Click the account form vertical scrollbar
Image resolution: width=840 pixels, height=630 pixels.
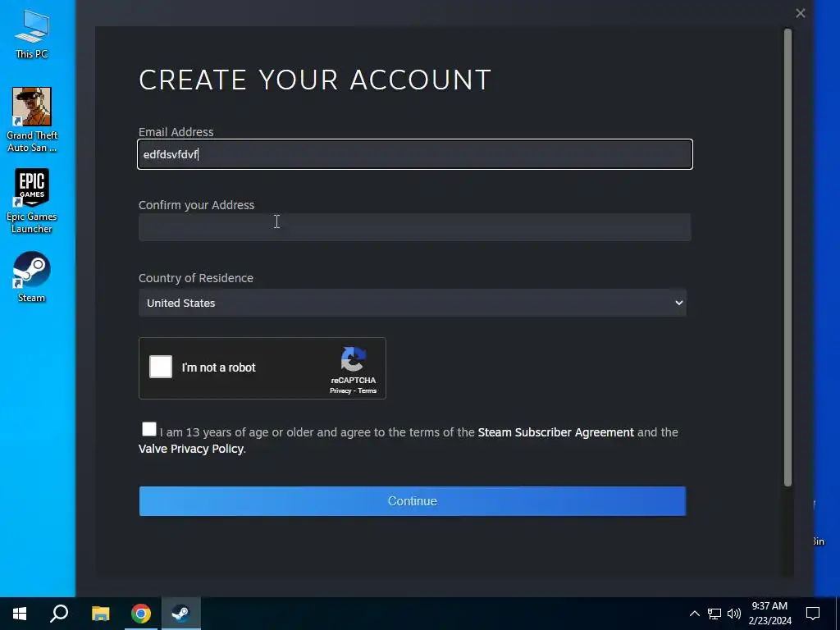coord(787,258)
